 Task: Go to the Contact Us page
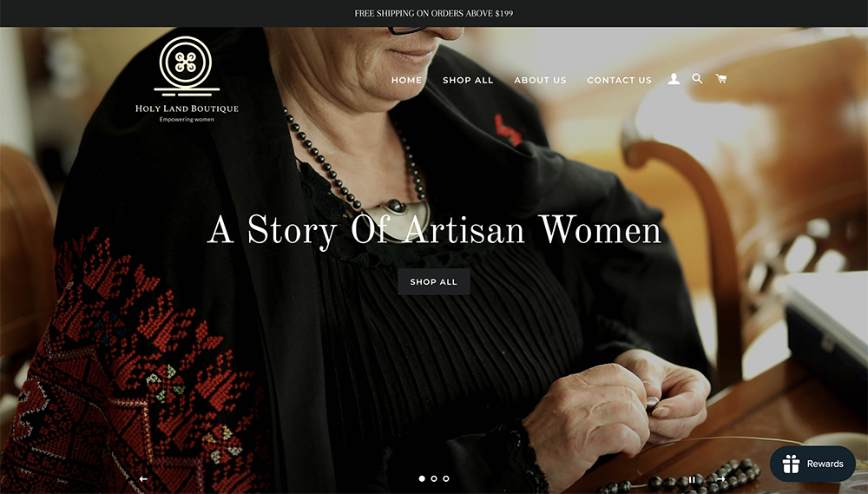[x=620, y=80]
